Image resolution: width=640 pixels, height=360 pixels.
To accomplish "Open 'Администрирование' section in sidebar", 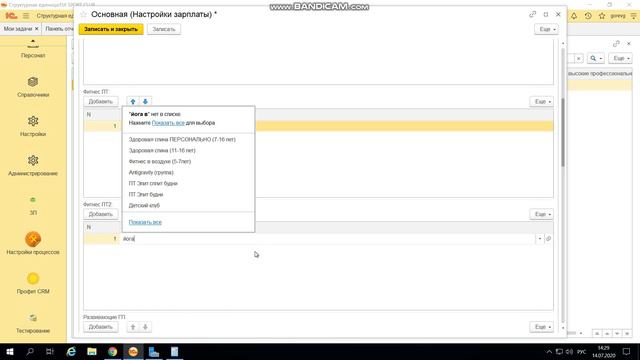I will coord(33,166).
